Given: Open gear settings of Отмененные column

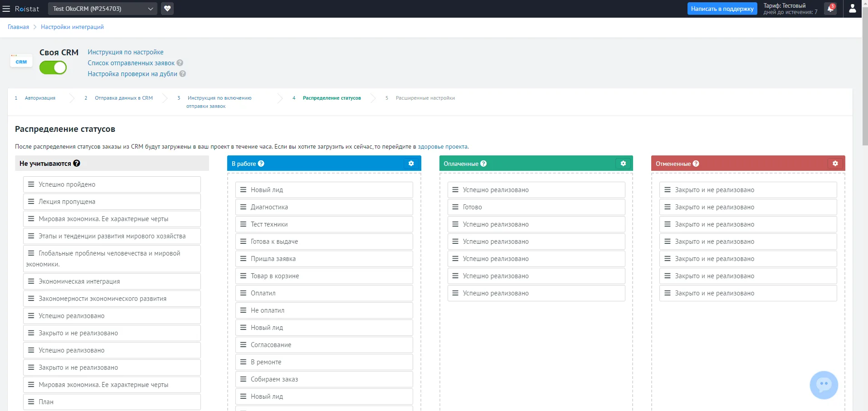Looking at the screenshot, I should (835, 164).
